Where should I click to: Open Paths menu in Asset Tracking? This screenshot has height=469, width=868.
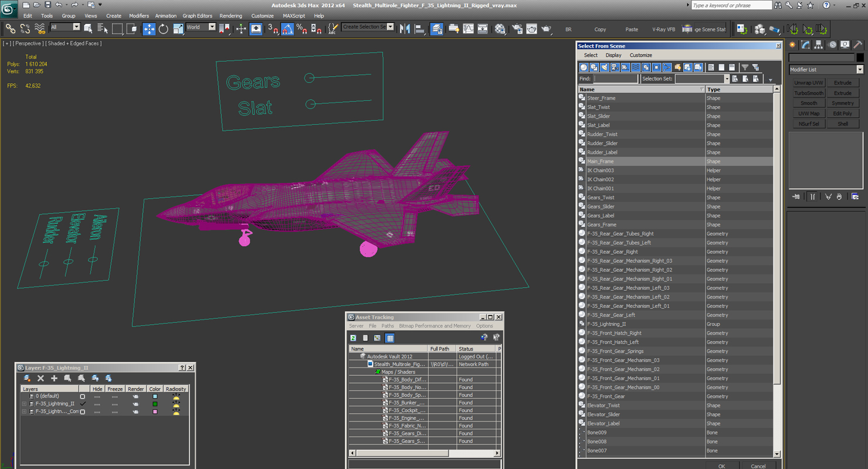(x=388, y=326)
